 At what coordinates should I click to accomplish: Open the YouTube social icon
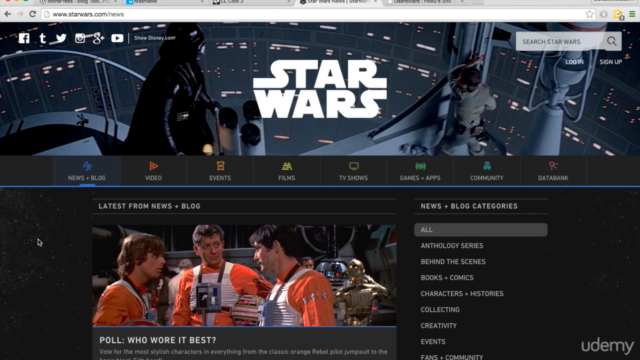tap(117, 38)
